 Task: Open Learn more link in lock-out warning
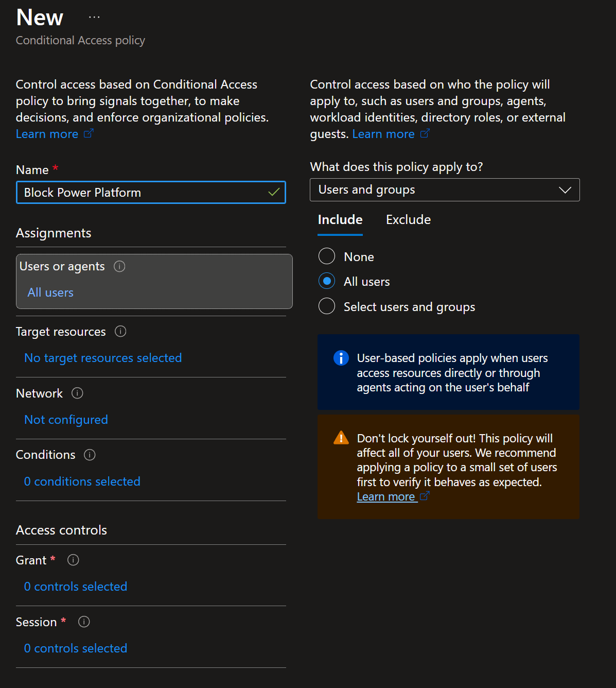pos(386,496)
